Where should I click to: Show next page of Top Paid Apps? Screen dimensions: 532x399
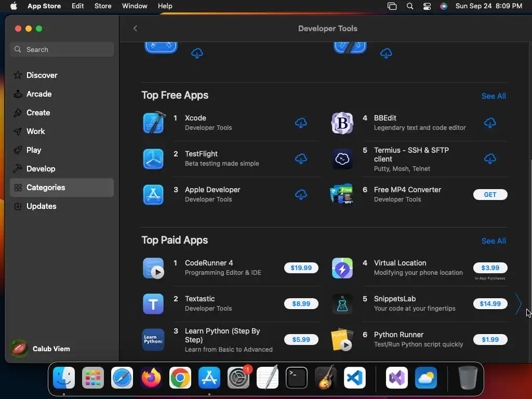(518, 304)
